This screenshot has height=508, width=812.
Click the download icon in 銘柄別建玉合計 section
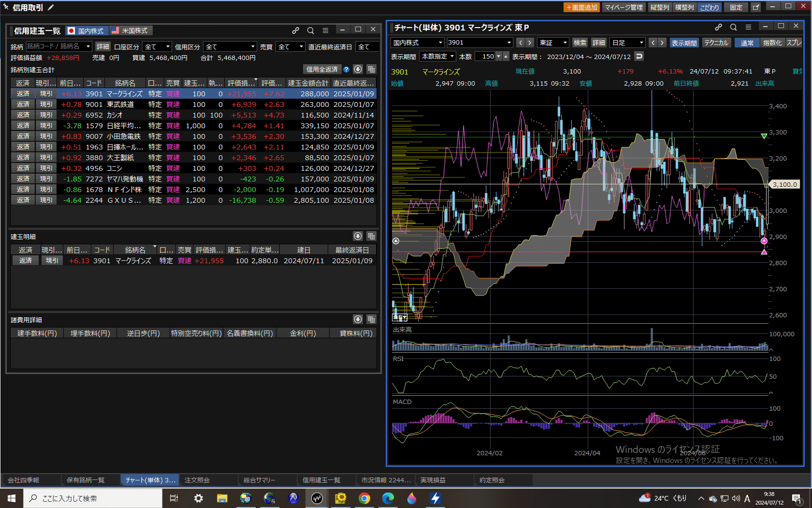[358, 69]
